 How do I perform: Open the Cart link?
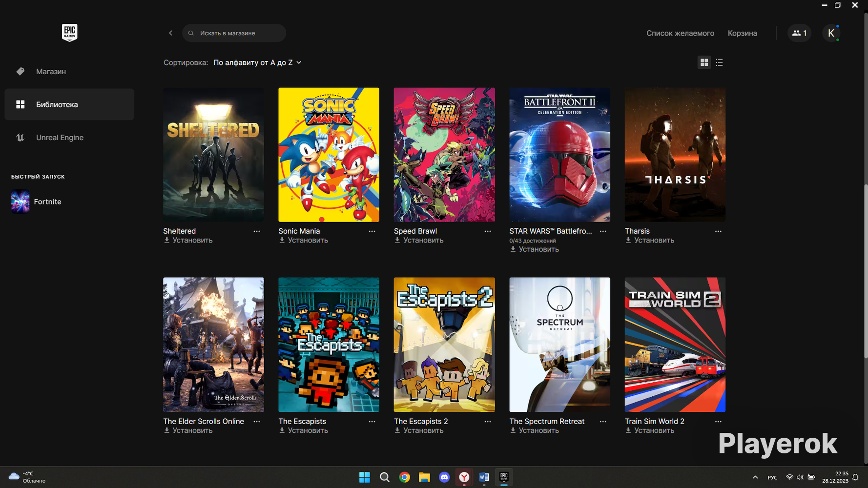(742, 33)
